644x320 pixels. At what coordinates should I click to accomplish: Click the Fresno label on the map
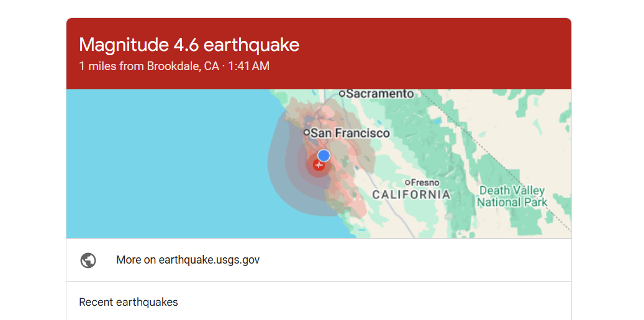click(425, 182)
